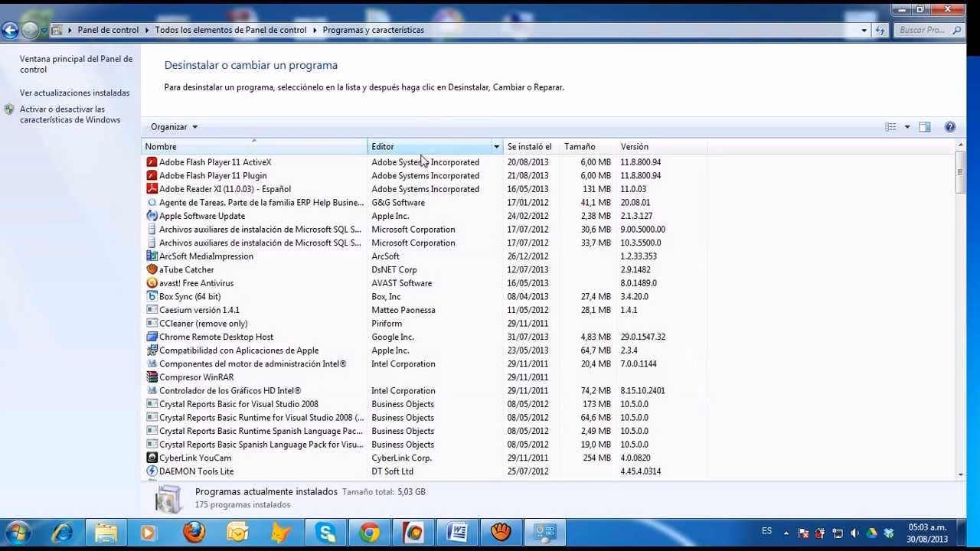This screenshot has width=980, height=551.
Task: Open Microsoft Word from the taskbar
Action: [457, 532]
